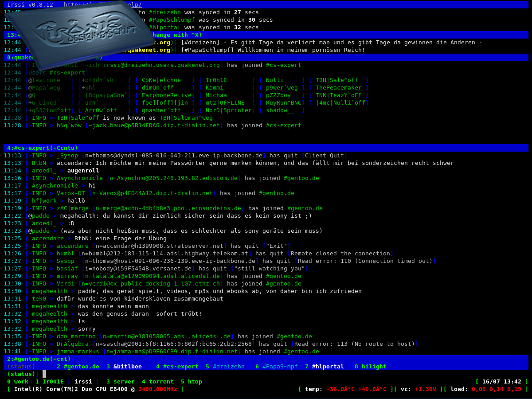Switch to screen window 4 torrent
Viewport: 532px width, 399px height.
pos(158,382)
